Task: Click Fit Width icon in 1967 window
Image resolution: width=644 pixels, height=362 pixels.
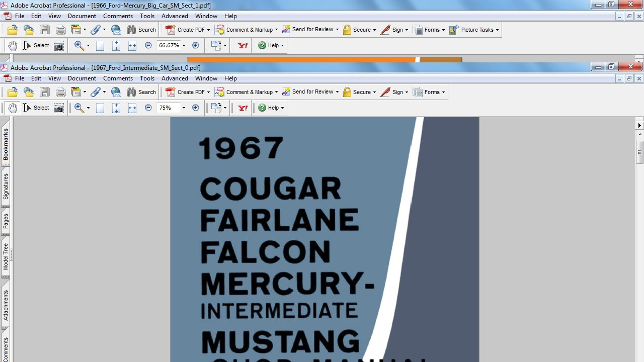Action: (132, 108)
